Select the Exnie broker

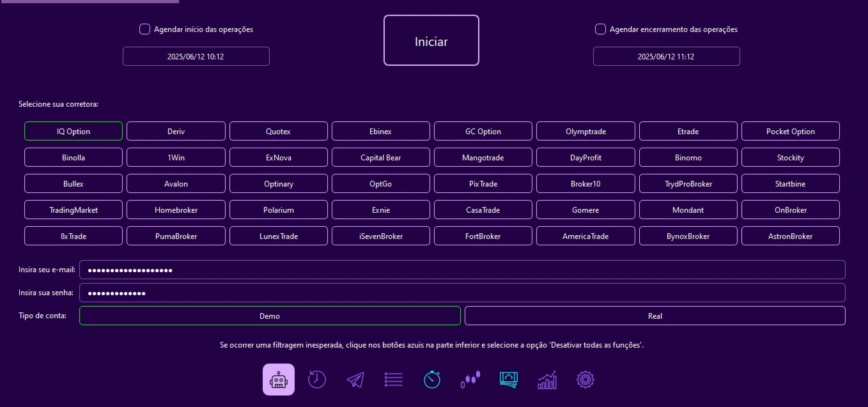(381, 210)
